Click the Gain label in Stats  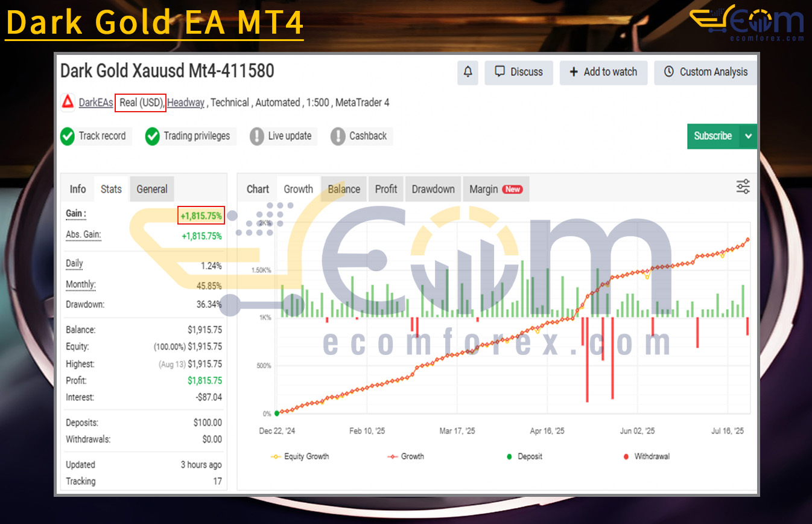tap(76, 214)
